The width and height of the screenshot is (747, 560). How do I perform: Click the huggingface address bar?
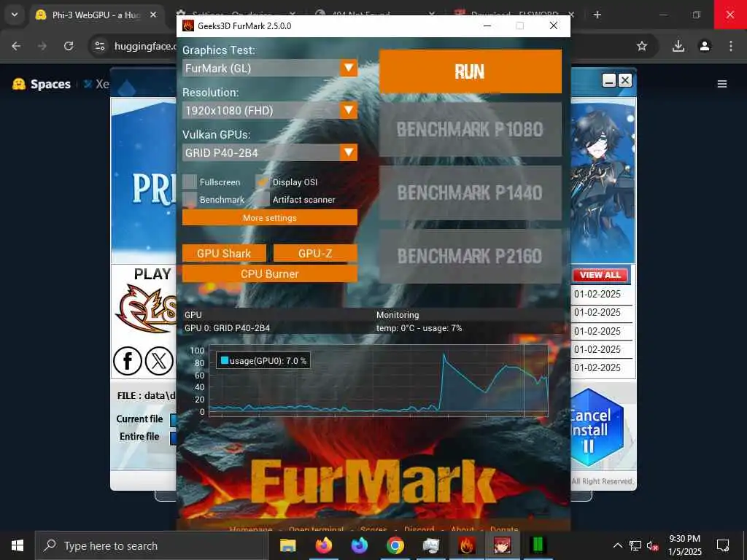145,46
